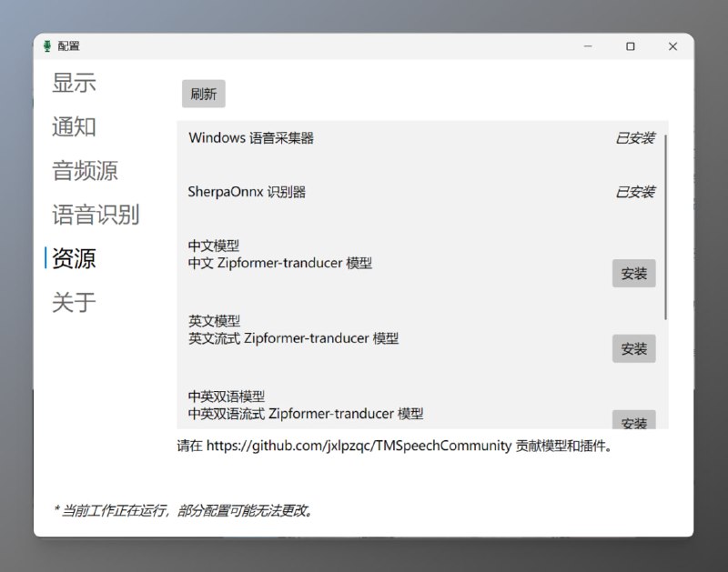
Task: Install the 英文模型 English model
Action: (x=633, y=348)
